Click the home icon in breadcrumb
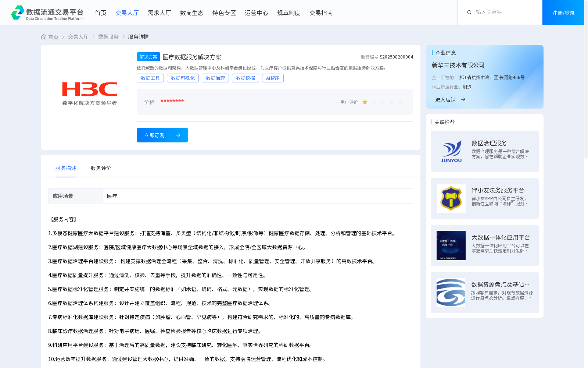 pos(44,37)
